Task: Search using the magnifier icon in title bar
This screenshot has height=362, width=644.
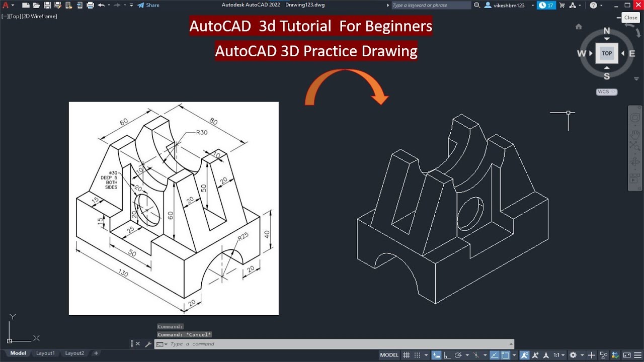Action: click(x=476, y=5)
